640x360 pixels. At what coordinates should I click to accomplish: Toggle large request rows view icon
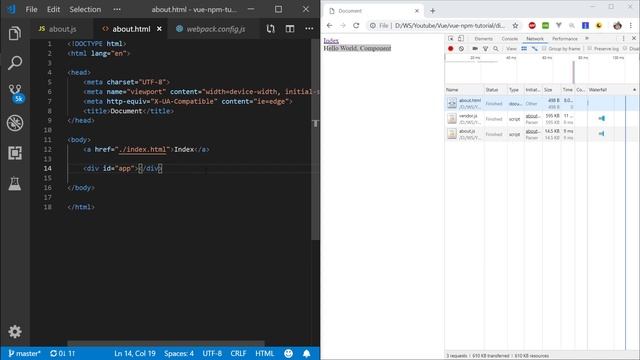[524, 49]
